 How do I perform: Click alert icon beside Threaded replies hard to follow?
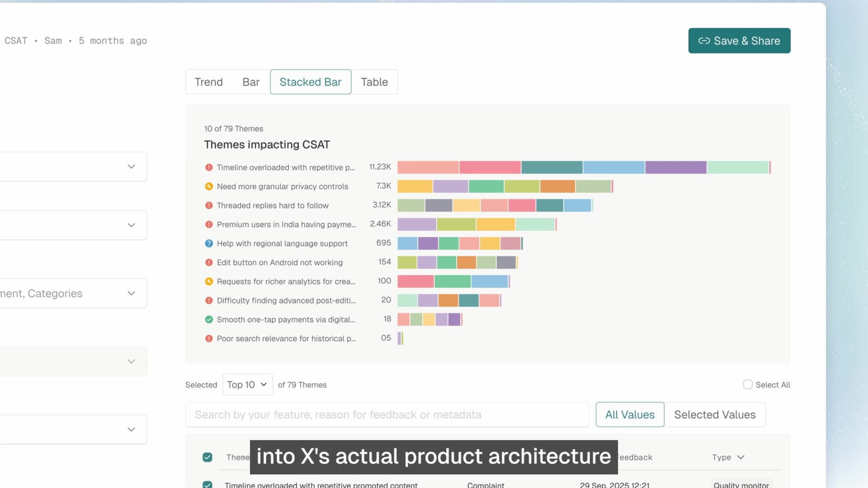point(209,206)
